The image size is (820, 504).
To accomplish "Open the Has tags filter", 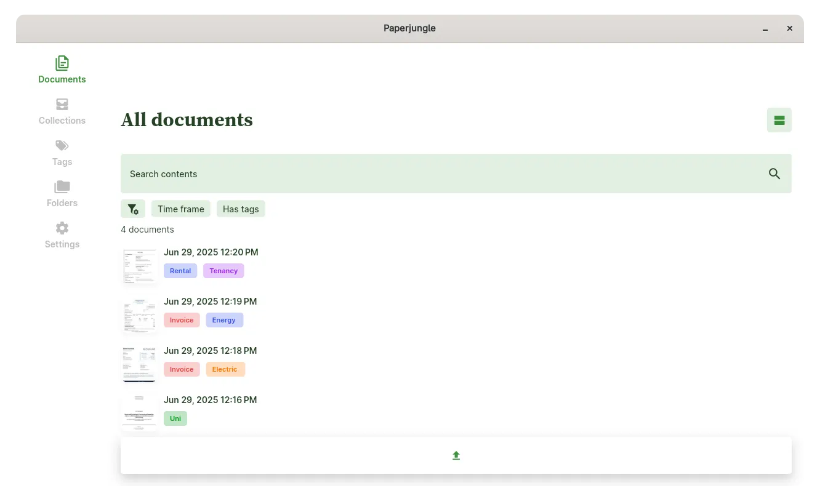I will (241, 209).
